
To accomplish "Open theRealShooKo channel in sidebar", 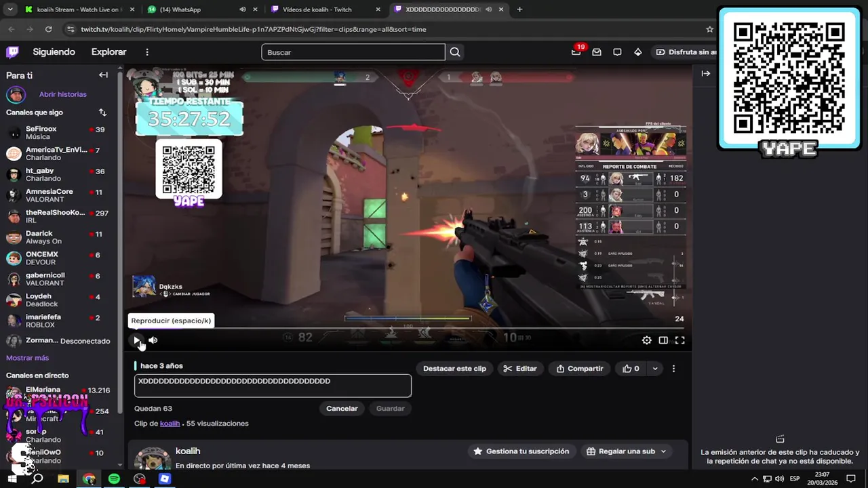I will pyautogui.click(x=58, y=217).
